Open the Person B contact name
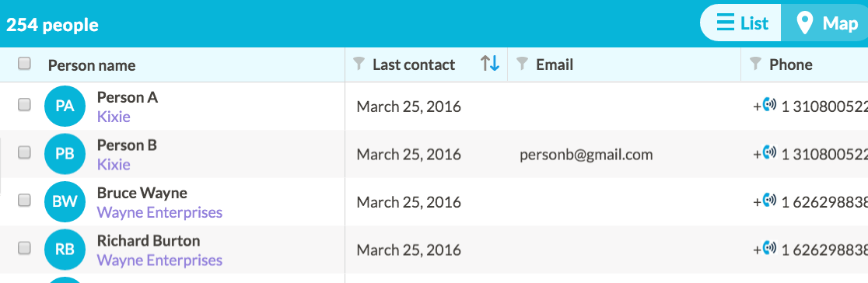The height and width of the screenshot is (283, 868). click(x=128, y=145)
